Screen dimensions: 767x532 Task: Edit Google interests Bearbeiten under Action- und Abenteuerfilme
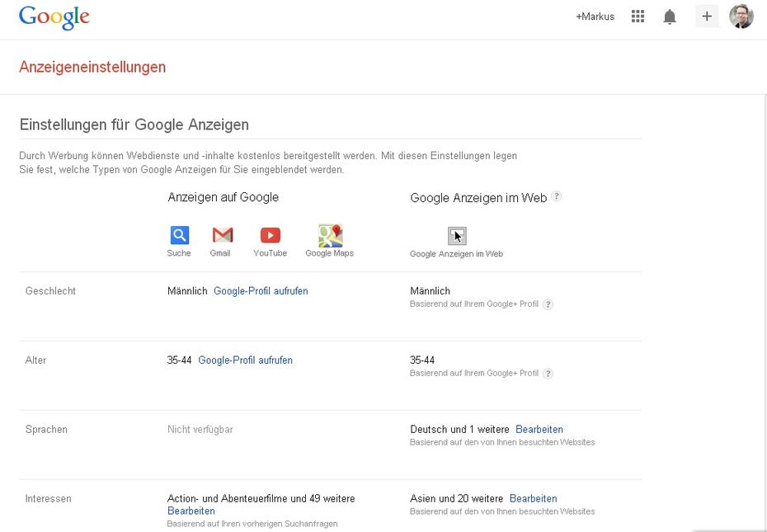191,511
